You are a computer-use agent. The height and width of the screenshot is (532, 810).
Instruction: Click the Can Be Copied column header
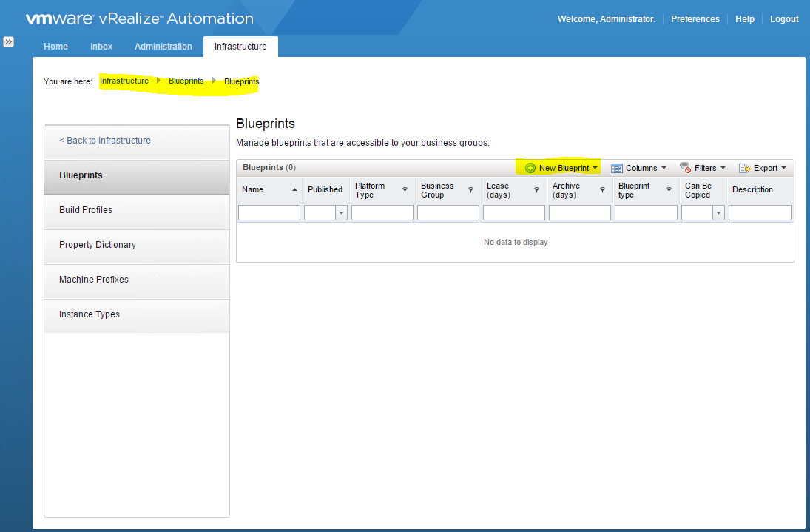(x=703, y=190)
